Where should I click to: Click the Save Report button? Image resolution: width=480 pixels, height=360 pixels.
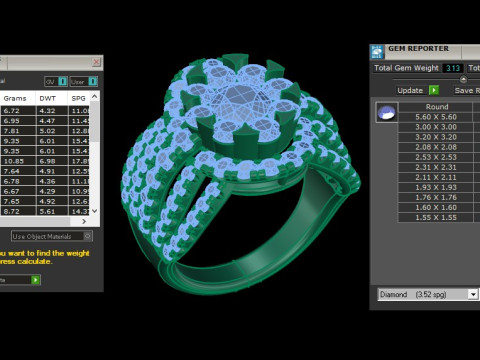[467, 90]
